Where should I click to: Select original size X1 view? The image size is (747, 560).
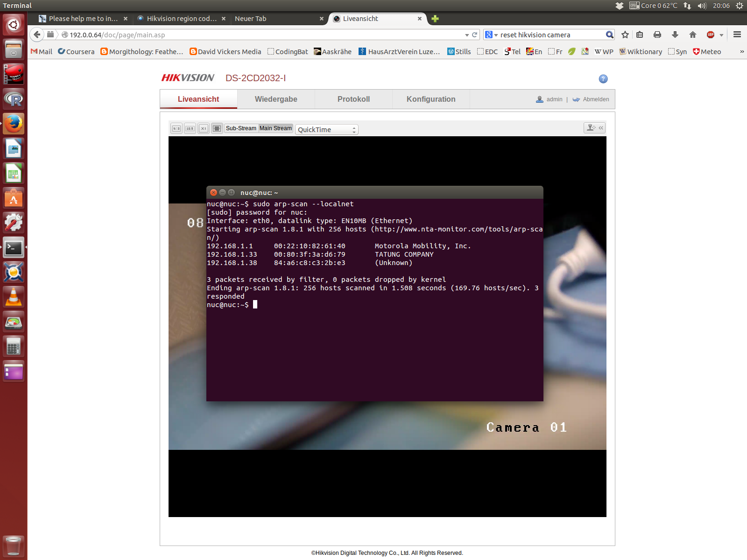click(x=204, y=128)
